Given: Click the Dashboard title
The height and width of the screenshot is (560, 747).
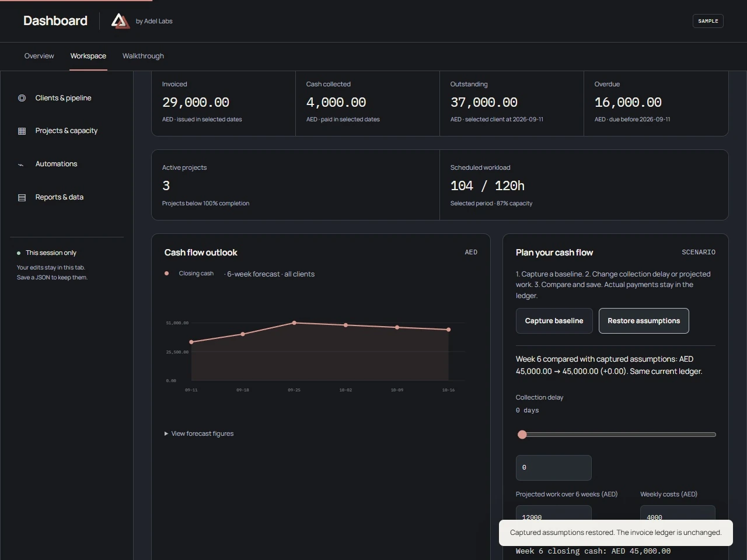Looking at the screenshot, I should (x=55, y=21).
